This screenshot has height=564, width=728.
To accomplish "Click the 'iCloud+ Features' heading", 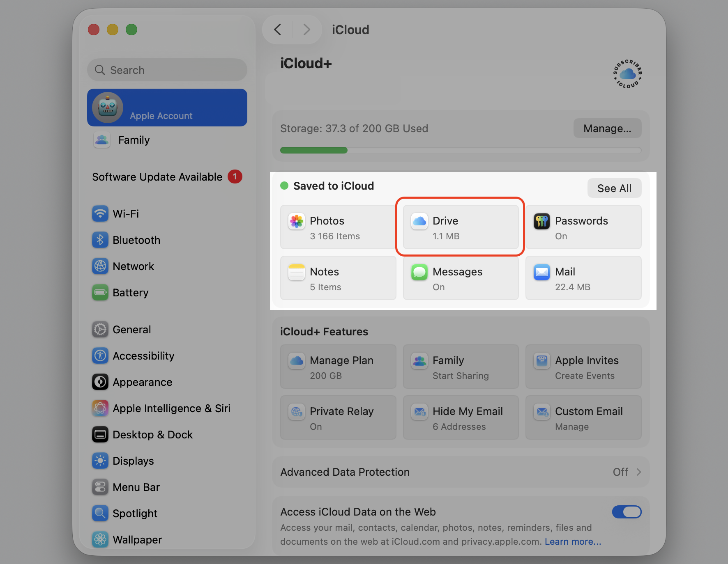I will [x=324, y=331].
